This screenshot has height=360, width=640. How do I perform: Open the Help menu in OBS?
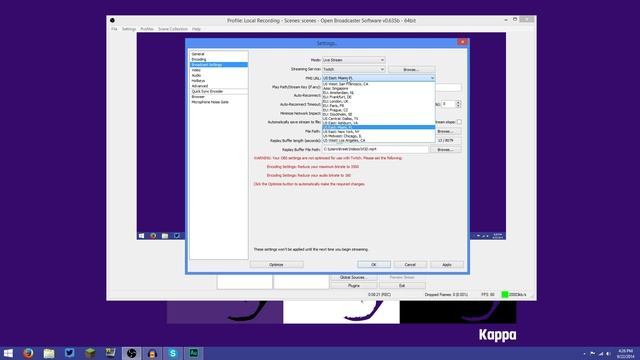[196, 29]
